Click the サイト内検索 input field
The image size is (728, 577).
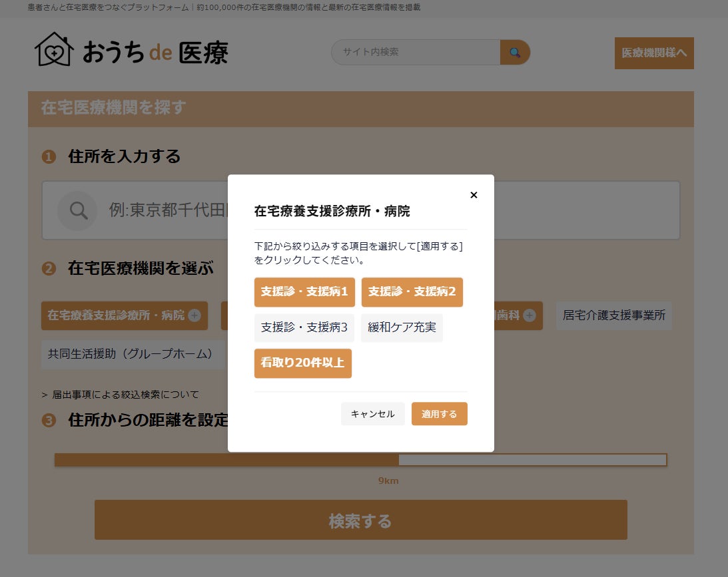coord(416,53)
